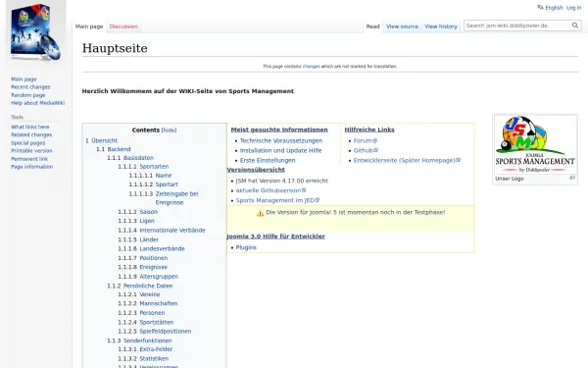The image size is (588, 368).
Task: Jump to 1.1.1.1.1 Name entry
Action: (x=150, y=176)
